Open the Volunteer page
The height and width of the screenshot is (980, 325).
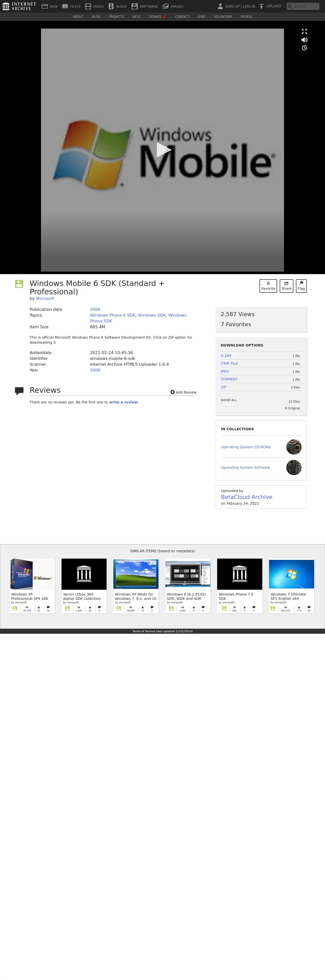coord(223,17)
